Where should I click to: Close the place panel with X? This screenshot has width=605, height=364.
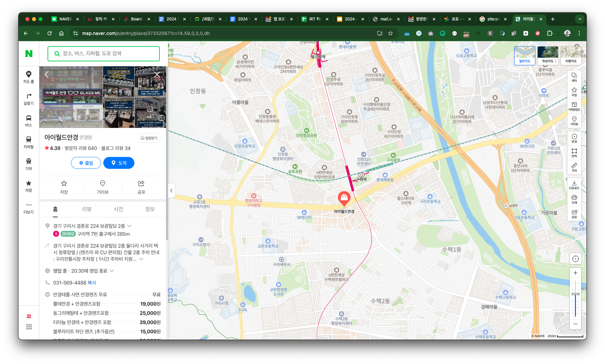[x=157, y=75]
